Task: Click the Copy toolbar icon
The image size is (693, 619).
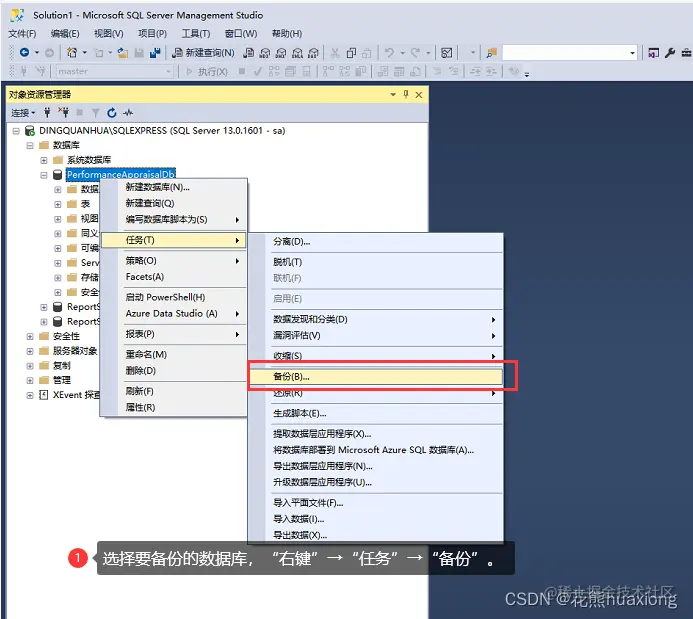Action: coord(351,53)
